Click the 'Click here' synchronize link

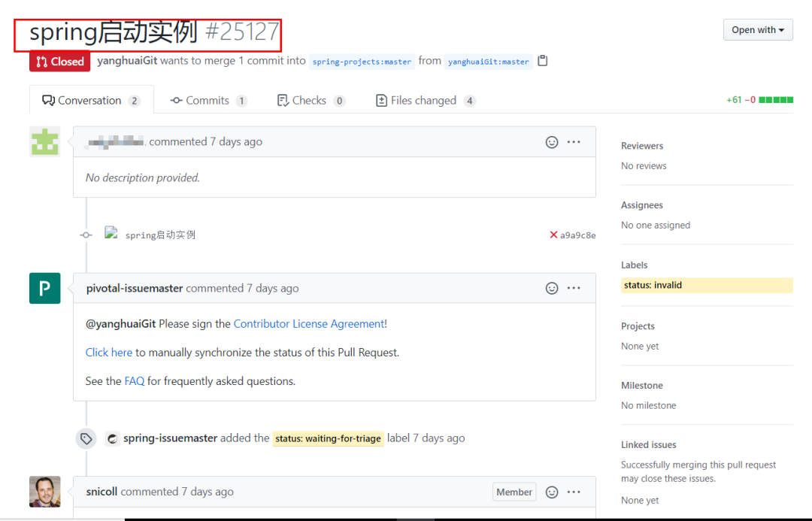109,352
